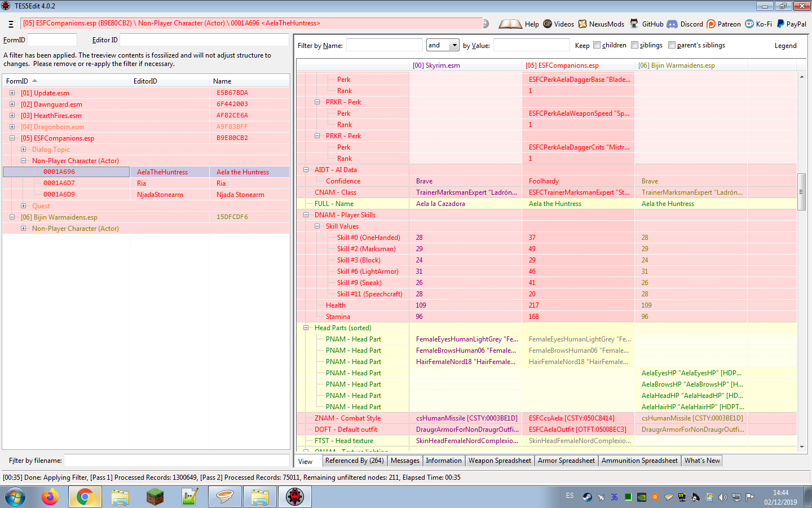Expand the Dialog Topic group
The height and width of the screenshot is (508, 812).
[23, 150]
